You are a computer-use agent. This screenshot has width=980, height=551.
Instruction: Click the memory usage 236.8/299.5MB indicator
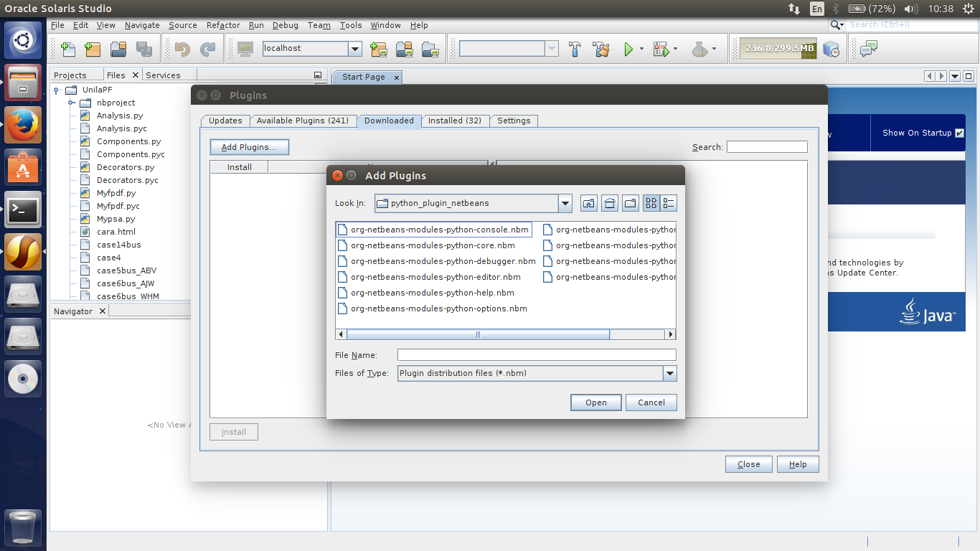tap(780, 49)
